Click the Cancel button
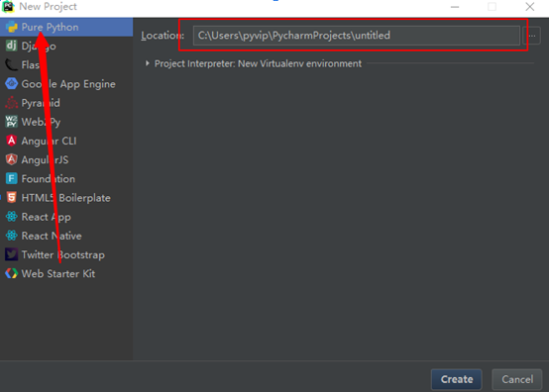Screen dimensions: 549x392 pyautogui.click(x=517, y=379)
